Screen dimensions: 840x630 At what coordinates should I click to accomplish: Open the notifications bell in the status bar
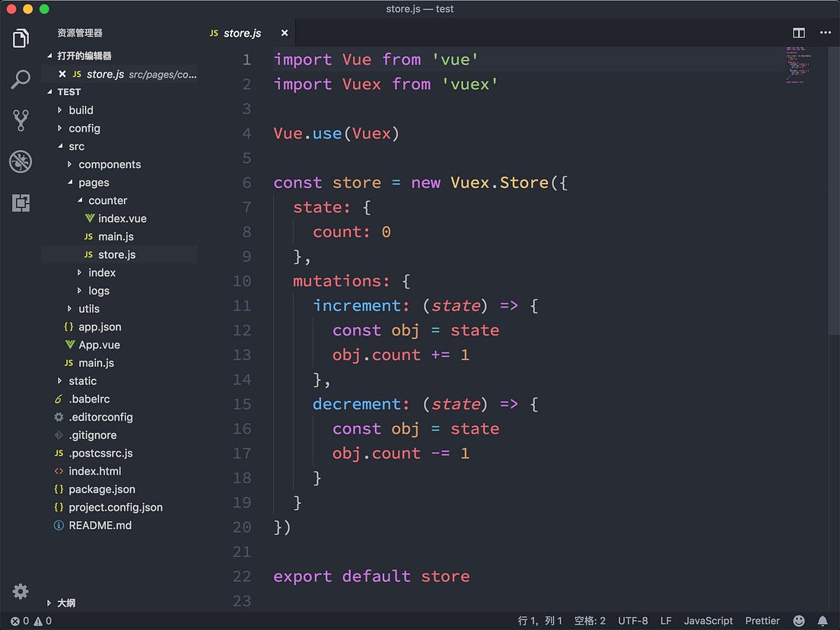pyautogui.click(x=823, y=620)
